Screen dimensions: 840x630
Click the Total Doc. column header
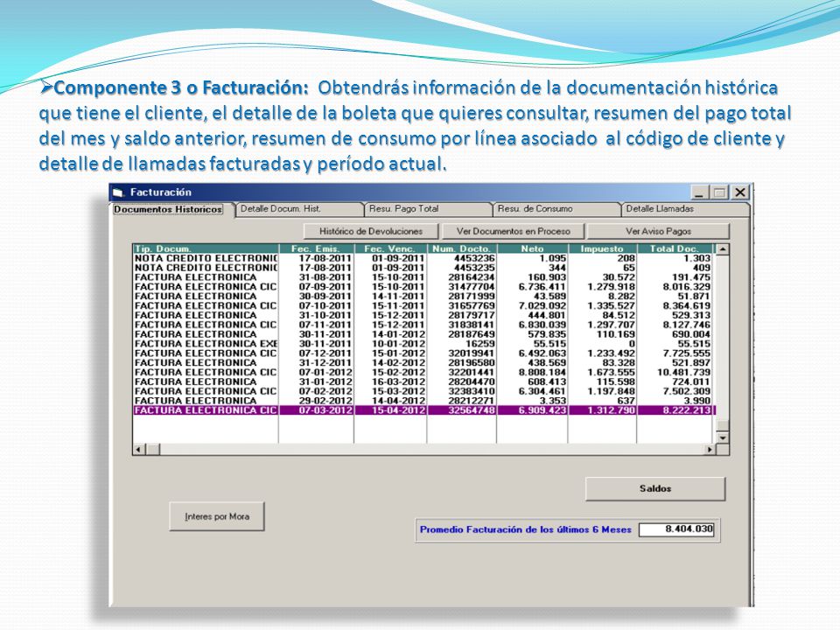tap(675, 248)
